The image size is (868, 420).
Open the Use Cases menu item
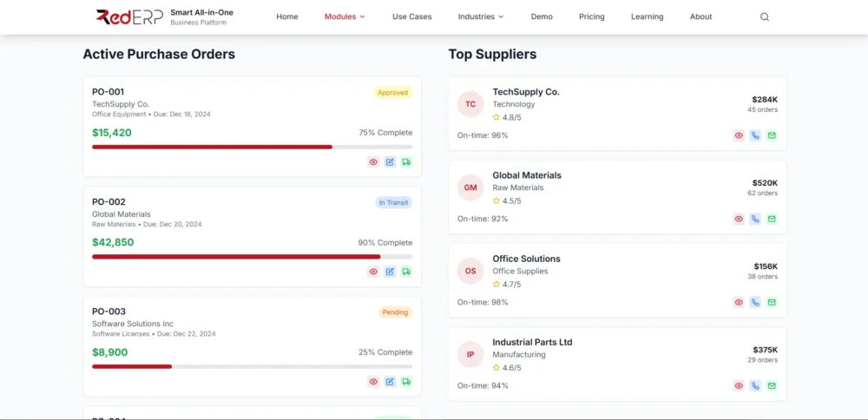pos(411,16)
